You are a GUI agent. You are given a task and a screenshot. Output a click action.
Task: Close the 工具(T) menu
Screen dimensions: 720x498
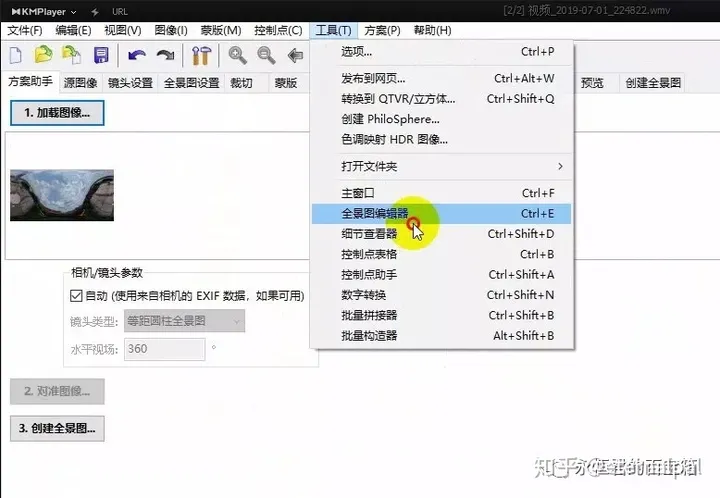[x=333, y=30]
